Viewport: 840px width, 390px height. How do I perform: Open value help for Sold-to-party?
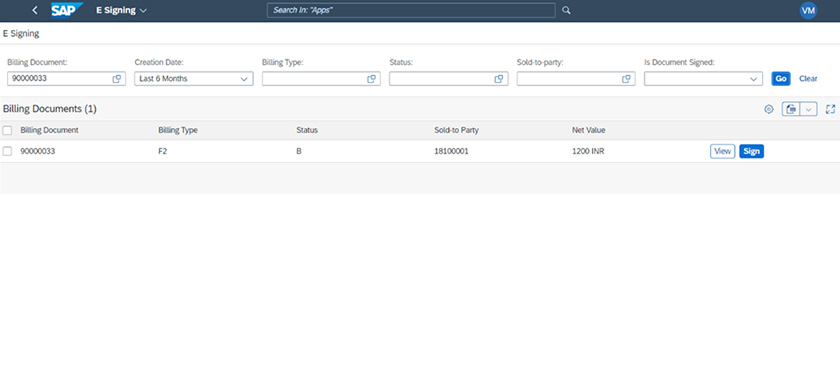click(626, 79)
